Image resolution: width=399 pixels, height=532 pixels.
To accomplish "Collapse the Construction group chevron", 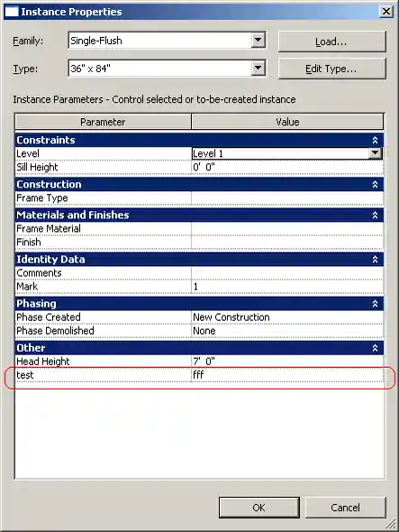I will coord(375,184).
